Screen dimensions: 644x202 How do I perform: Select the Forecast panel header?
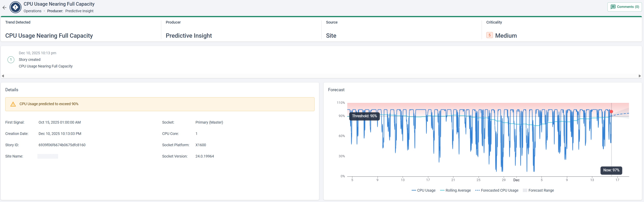click(336, 90)
